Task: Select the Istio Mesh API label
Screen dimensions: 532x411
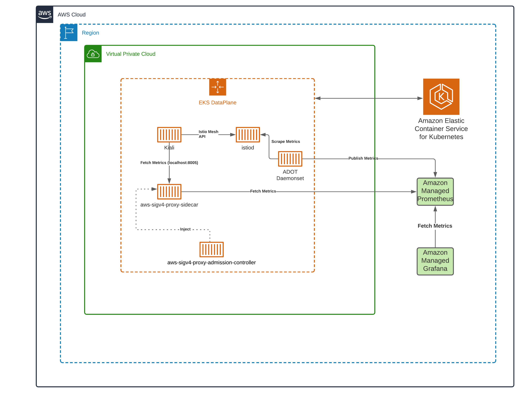Action: coord(208,134)
